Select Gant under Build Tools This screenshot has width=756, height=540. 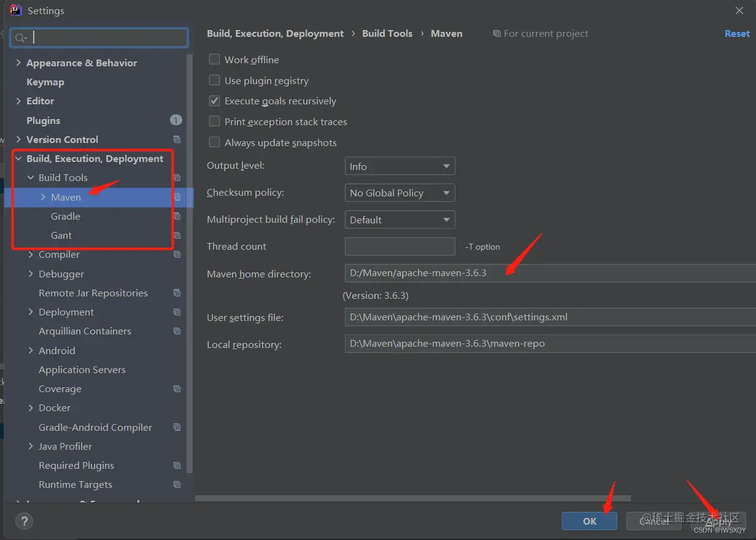[x=61, y=235]
